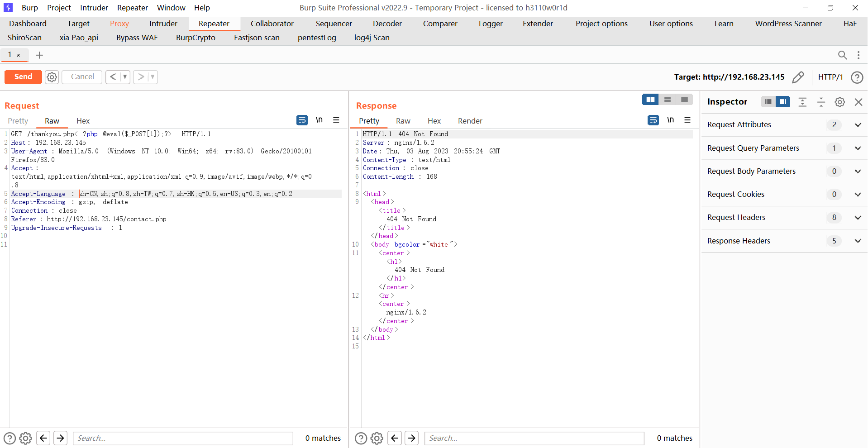
Task: Jump to next response search match
Action: click(411, 438)
